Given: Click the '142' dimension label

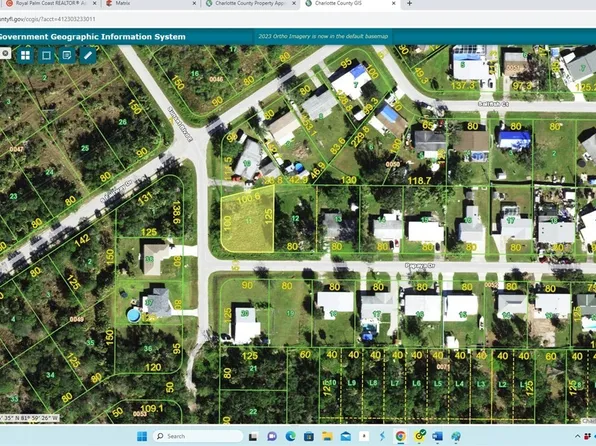Looking at the screenshot, I should (x=82, y=241).
